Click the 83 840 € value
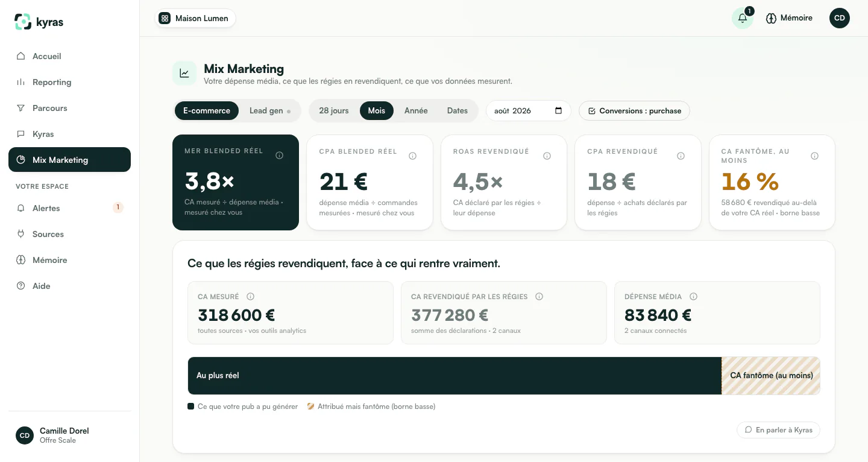The height and width of the screenshot is (462, 868). click(x=658, y=315)
